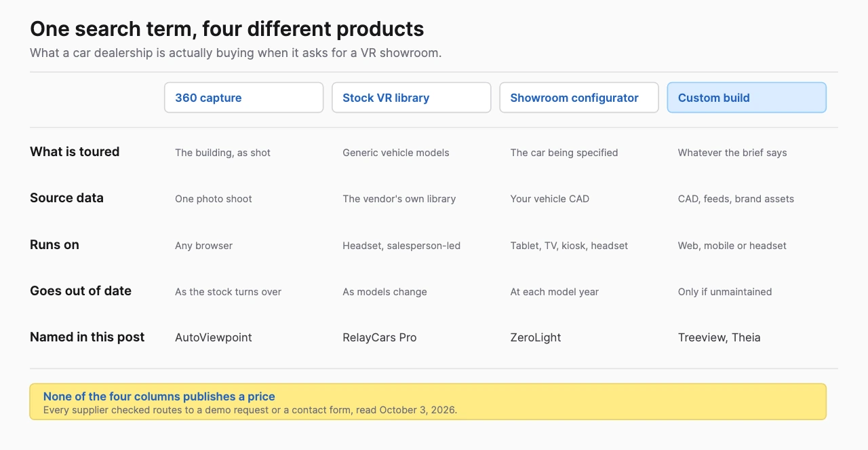Click the 'Runs on' row label

pos(54,245)
